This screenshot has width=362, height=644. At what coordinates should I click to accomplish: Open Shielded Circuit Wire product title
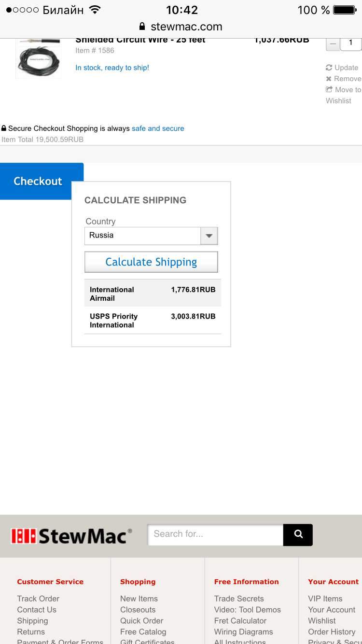pyautogui.click(x=140, y=40)
